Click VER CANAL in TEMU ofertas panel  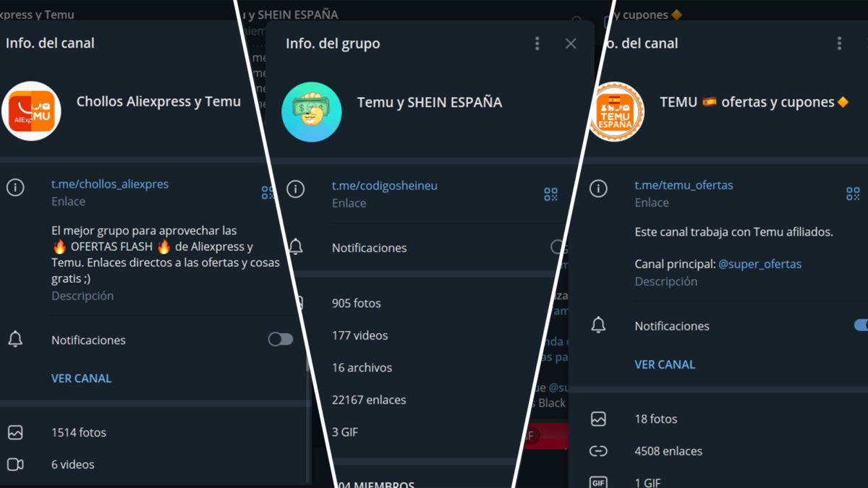[x=665, y=364]
